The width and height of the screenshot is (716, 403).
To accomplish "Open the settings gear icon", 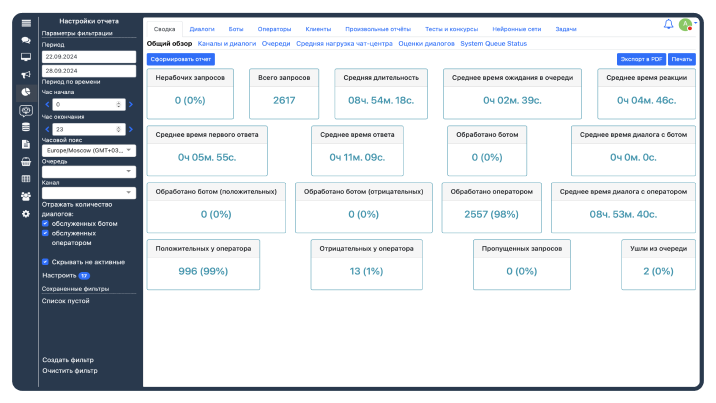I will pos(26,214).
